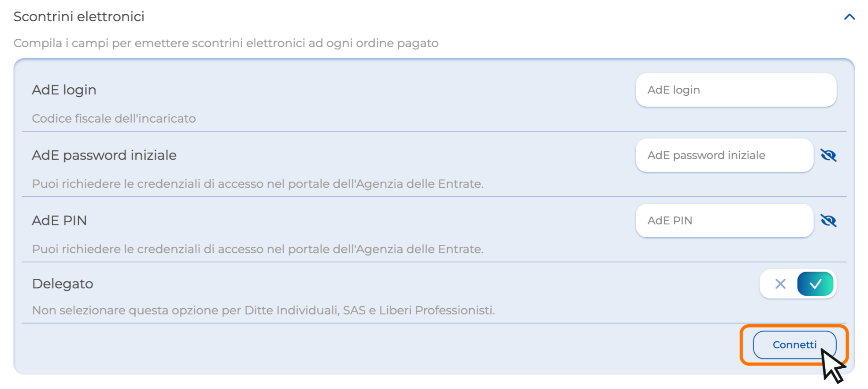Select the checkmark side of Delegato switch

tap(815, 284)
